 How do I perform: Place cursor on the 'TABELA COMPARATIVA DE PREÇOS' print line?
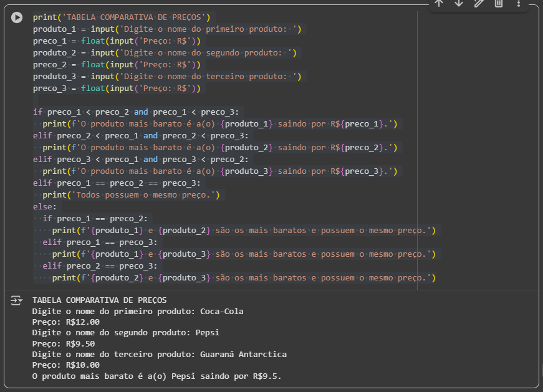tap(122, 17)
